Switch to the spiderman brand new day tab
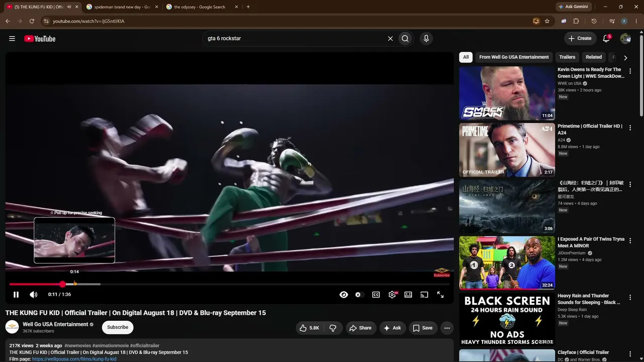 point(122,7)
